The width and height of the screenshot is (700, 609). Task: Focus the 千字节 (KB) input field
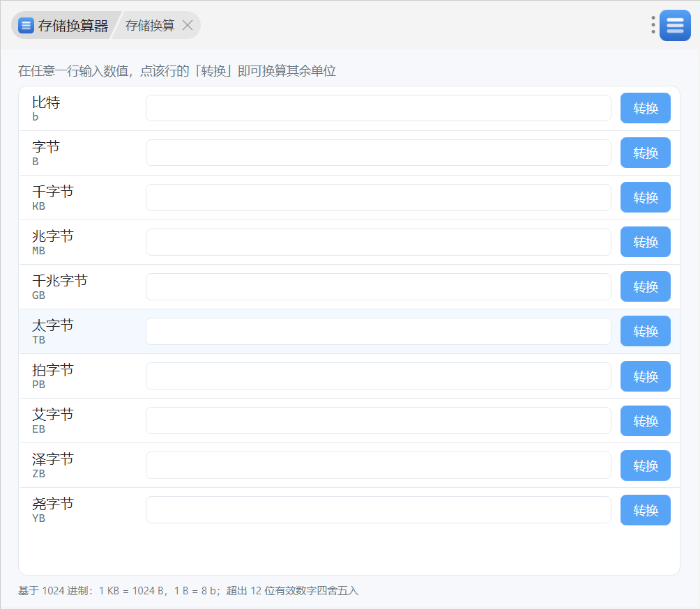point(378,197)
